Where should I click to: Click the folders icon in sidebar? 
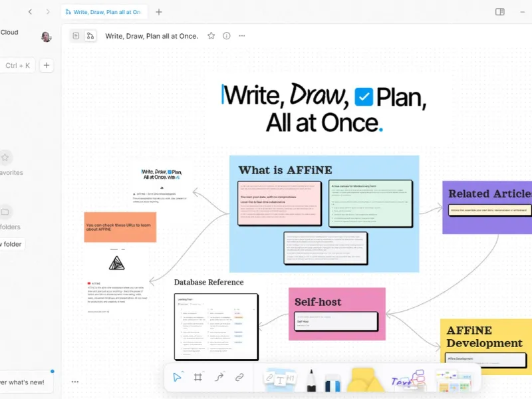click(5, 211)
